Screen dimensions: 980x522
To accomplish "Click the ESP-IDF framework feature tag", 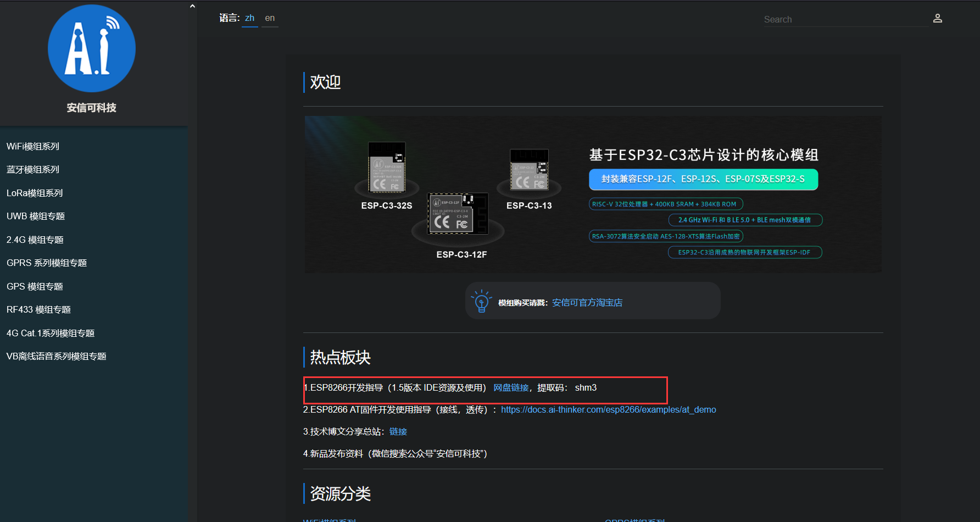I will click(745, 252).
